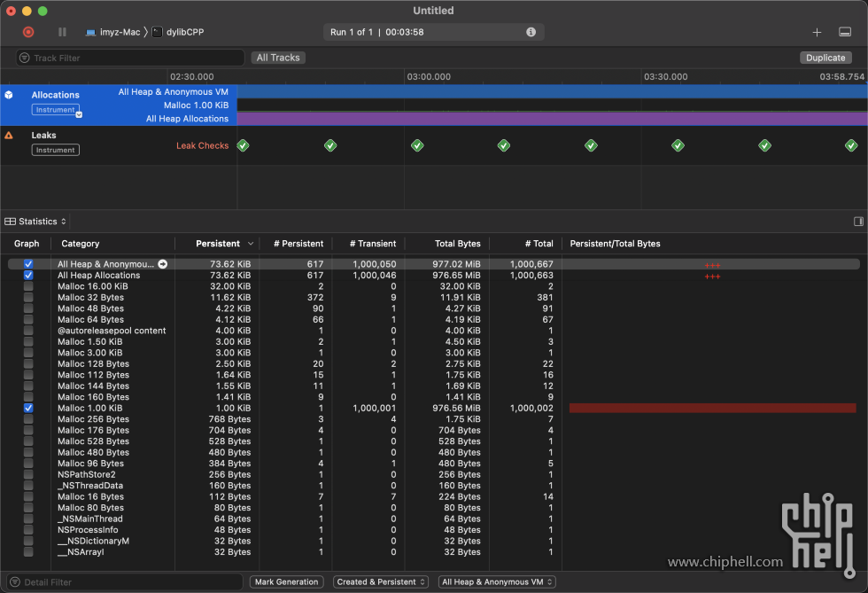
Task: Enable graph for Malloc 48 Bytes
Action: [x=28, y=308]
